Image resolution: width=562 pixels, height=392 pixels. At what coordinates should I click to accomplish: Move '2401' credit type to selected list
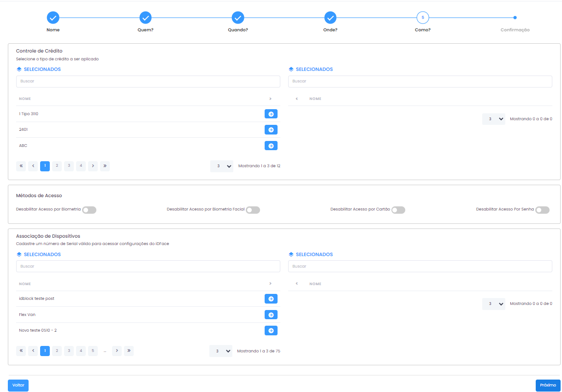[x=271, y=130]
